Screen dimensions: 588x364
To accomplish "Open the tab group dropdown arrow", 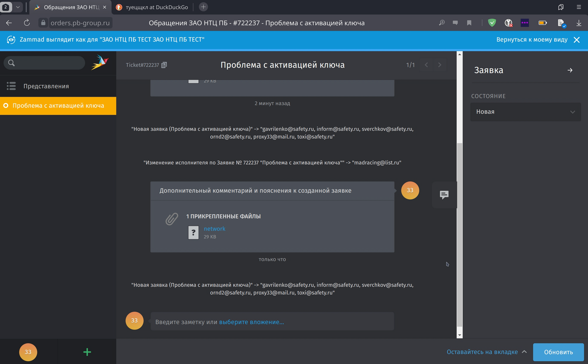I will [18, 7].
